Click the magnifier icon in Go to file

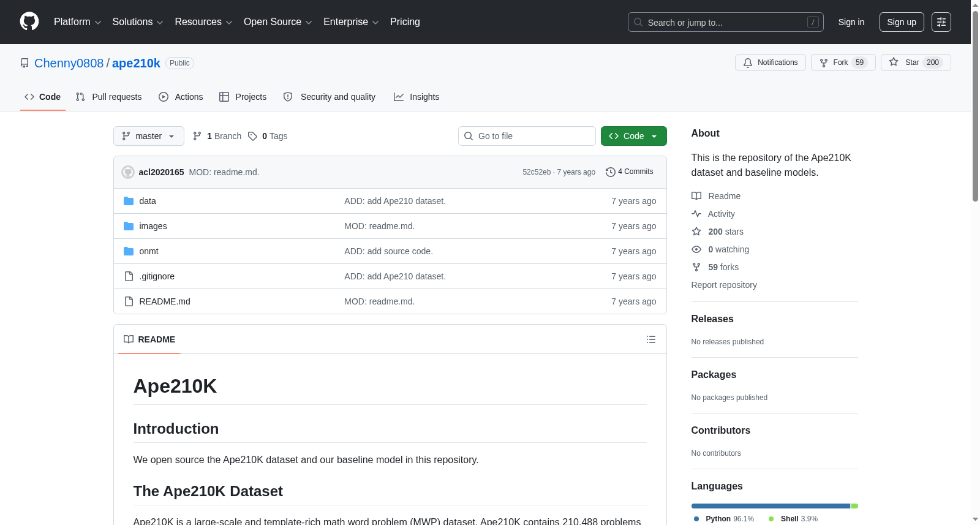tap(469, 136)
